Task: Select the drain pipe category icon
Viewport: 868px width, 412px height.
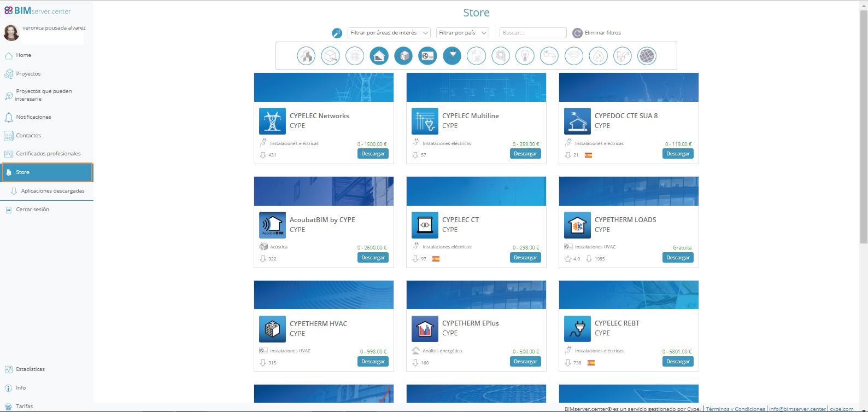Action: (x=623, y=56)
